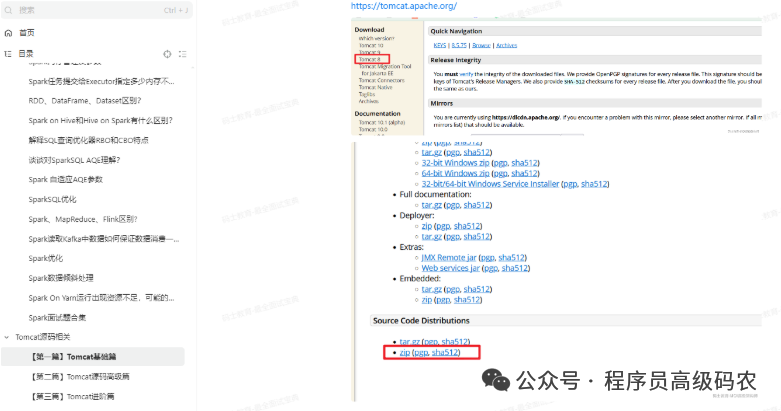Select 【第一篇】Tomcat基础篇 entry

93,357
